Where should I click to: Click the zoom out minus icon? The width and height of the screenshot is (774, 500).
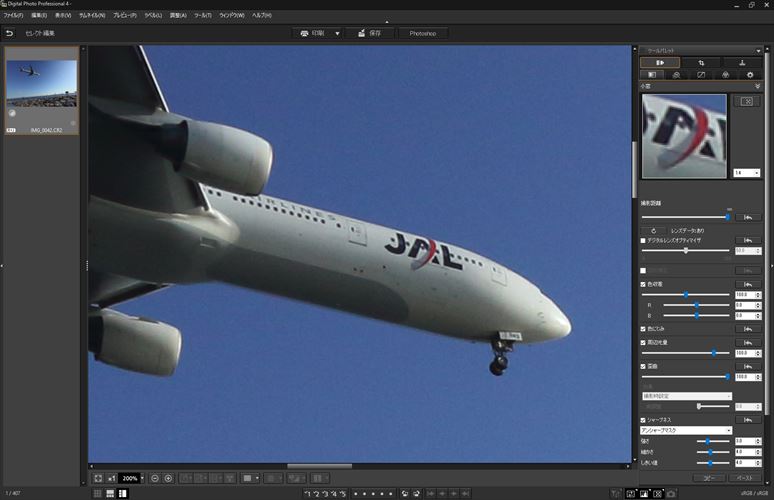155,478
